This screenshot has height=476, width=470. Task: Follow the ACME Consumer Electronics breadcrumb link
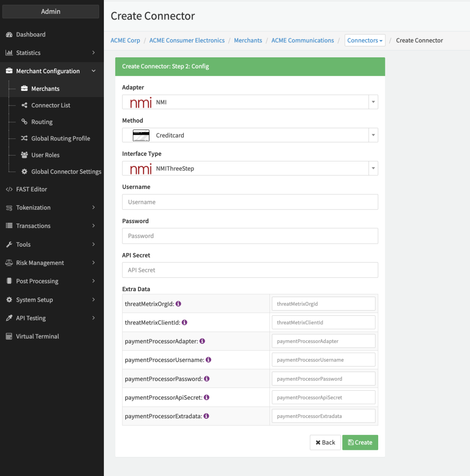pos(187,40)
